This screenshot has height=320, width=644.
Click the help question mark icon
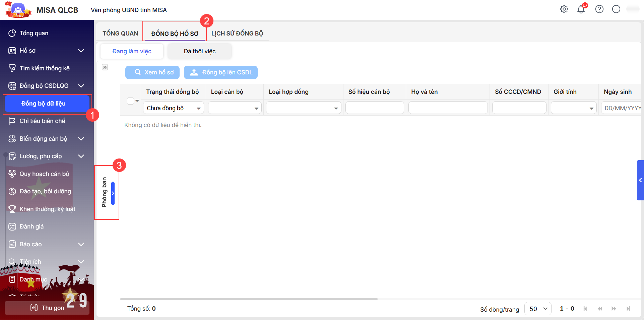[599, 9]
